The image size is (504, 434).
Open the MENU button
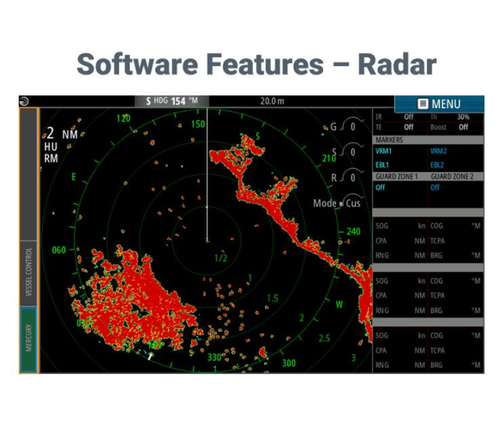coord(439,104)
